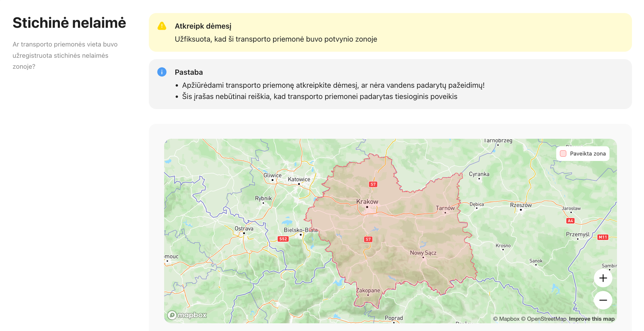Screen dimensions: 644x331
Task: Click the Mapbox logo on map
Action: pos(187,315)
